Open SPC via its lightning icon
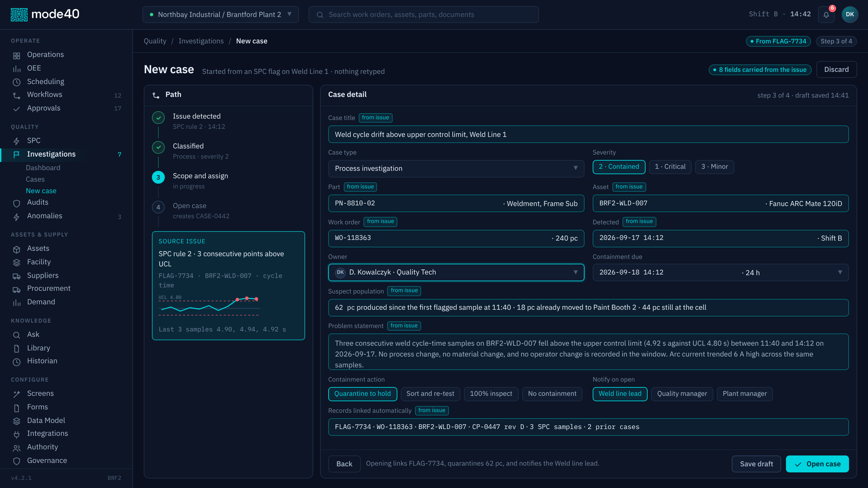Viewport: 868px width, 488px height. tap(17, 141)
